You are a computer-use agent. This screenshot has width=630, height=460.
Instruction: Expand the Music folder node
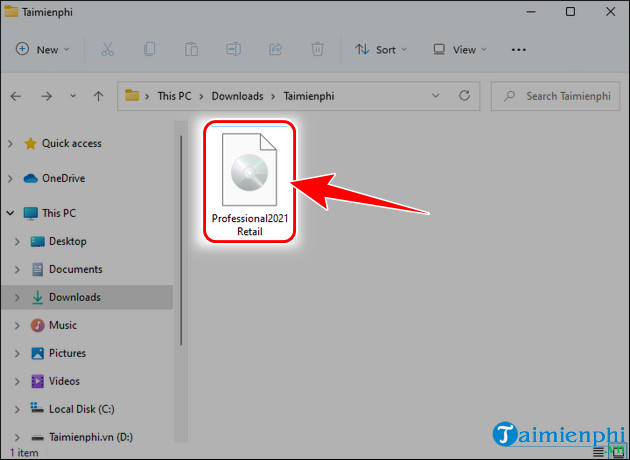pyautogui.click(x=17, y=325)
